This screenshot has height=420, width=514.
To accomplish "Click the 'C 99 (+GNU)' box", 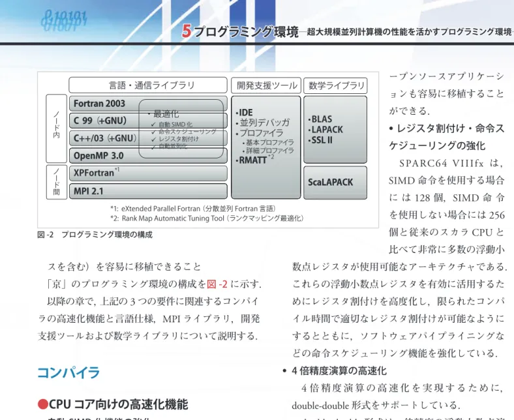I will pos(148,121).
